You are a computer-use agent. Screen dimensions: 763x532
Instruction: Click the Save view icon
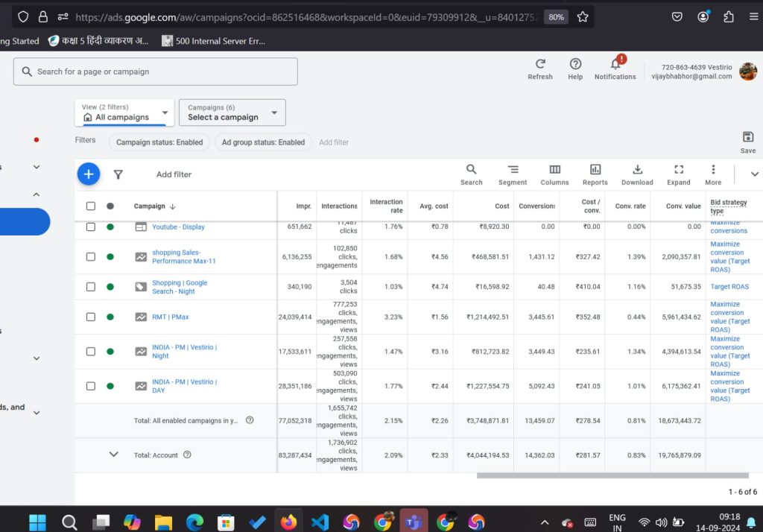[748, 137]
